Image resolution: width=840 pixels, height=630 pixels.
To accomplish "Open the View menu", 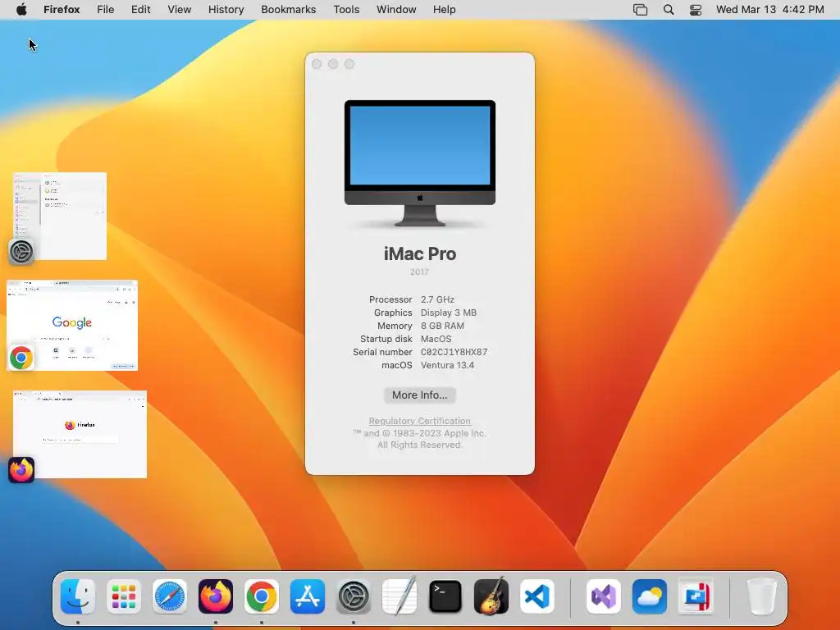I will pos(180,10).
